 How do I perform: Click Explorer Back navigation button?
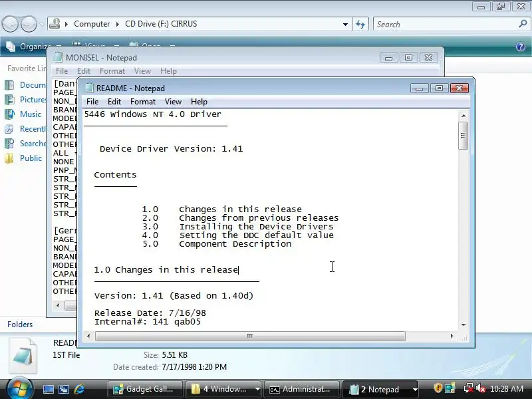[10, 24]
